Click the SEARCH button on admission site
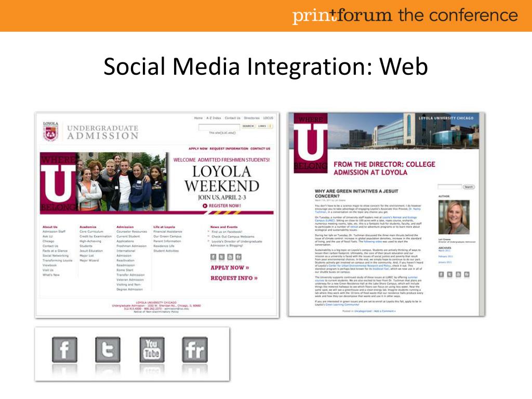This screenshot has height=399, width=532. pyautogui.click(x=248, y=126)
